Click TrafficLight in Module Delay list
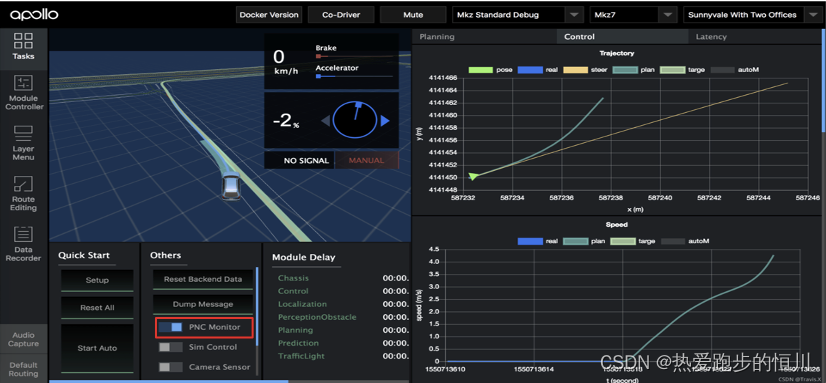 point(301,356)
